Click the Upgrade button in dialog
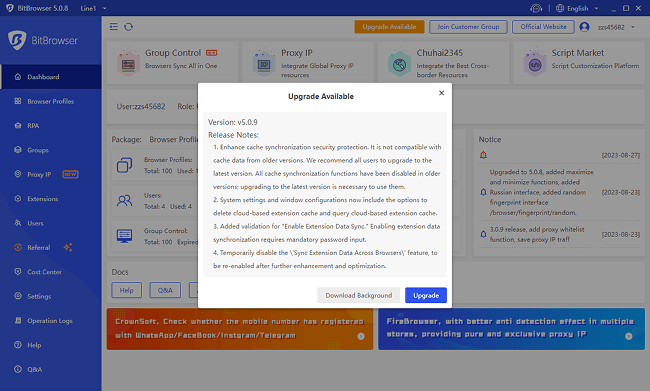 426,295
